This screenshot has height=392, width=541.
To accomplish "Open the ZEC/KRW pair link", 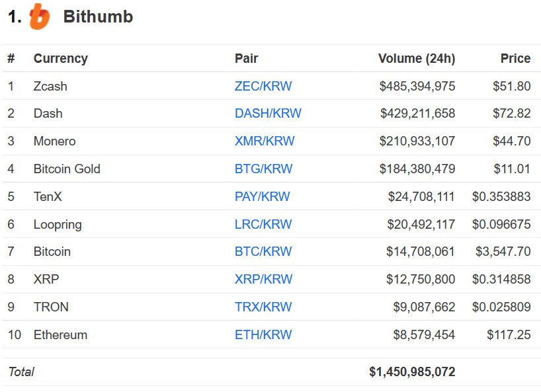I will click(x=263, y=86).
